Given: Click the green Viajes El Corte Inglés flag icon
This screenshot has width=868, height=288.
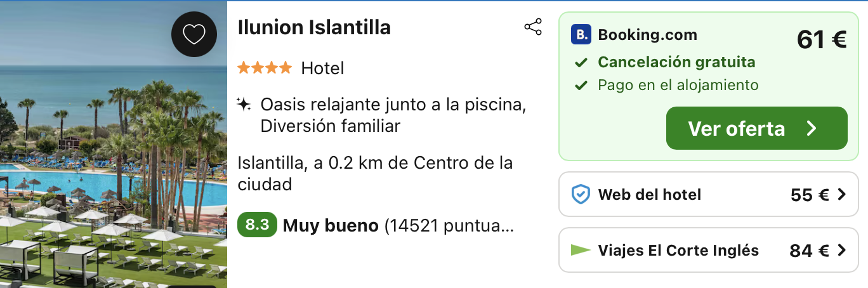Looking at the screenshot, I should [x=581, y=250].
